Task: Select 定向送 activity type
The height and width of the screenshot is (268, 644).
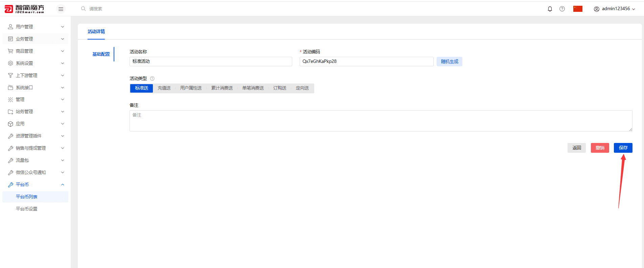Action: (302, 88)
